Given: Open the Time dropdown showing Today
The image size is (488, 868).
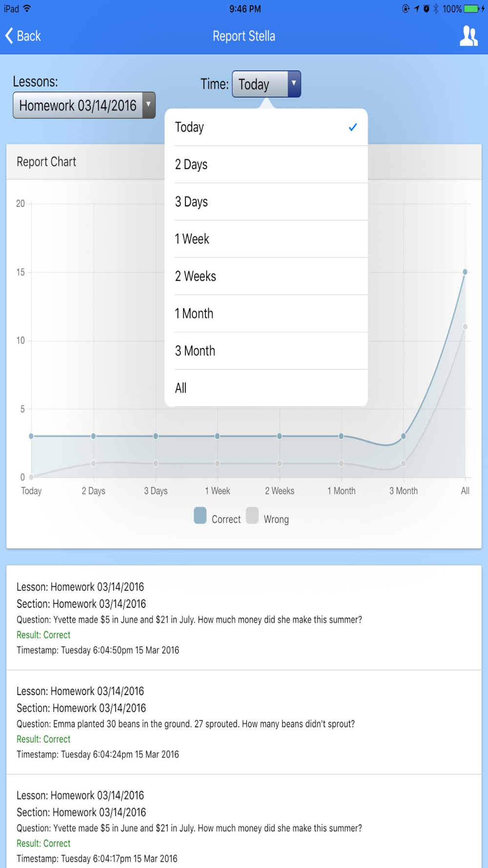Looking at the screenshot, I should pos(266,84).
